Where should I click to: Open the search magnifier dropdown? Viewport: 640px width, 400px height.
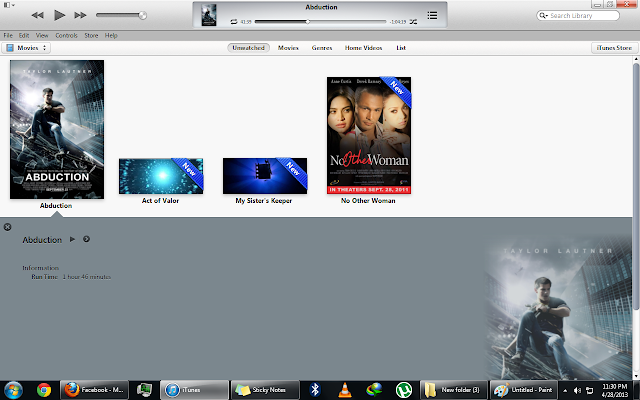543,16
